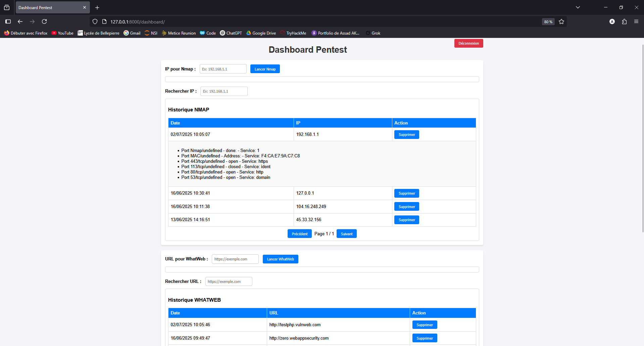This screenshot has width=644, height=346.
Task: Click Suivant to go to next page
Action: coord(346,234)
